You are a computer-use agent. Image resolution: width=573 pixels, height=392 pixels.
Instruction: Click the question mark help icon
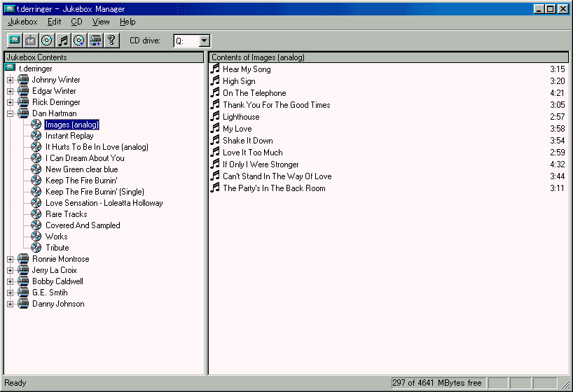pyautogui.click(x=111, y=41)
